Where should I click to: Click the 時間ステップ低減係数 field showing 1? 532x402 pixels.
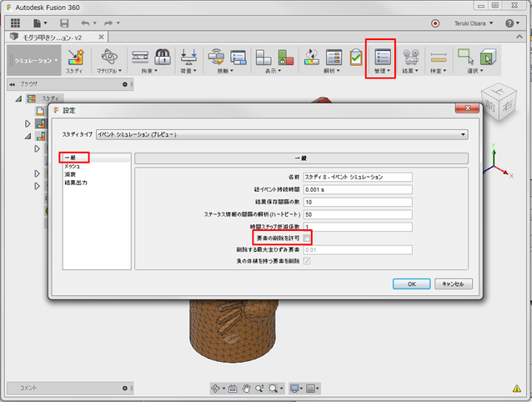358,227
